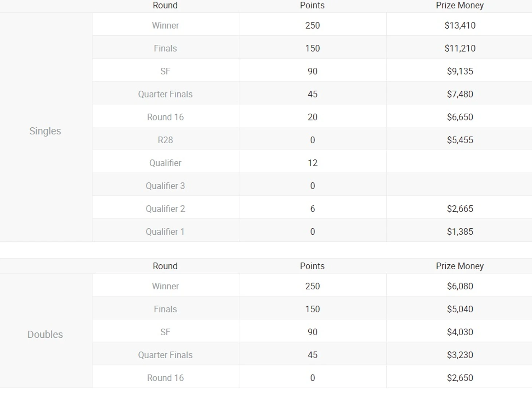This screenshot has height=396, width=532.
Task: Select the $1,385 prize money cell
Action: click(460, 232)
